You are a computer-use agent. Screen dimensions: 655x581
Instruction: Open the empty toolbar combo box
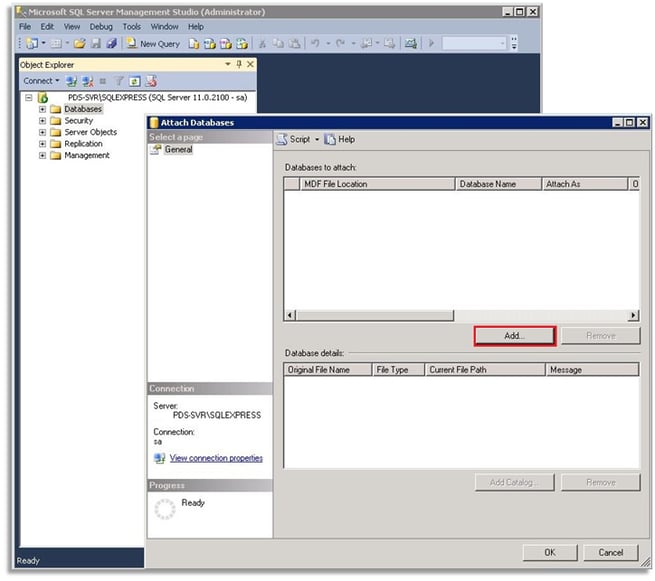pyautogui.click(x=474, y=43)
